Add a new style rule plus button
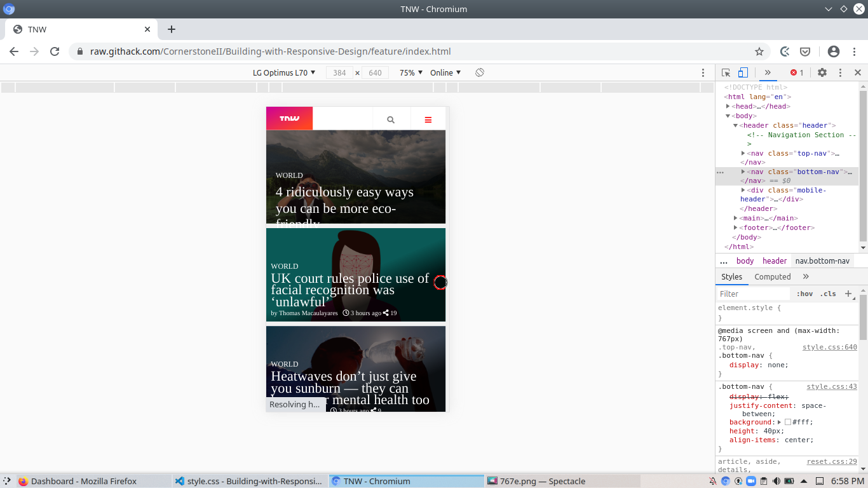The height and width of the screenshot is (488, 868). [x=848, y=294]
